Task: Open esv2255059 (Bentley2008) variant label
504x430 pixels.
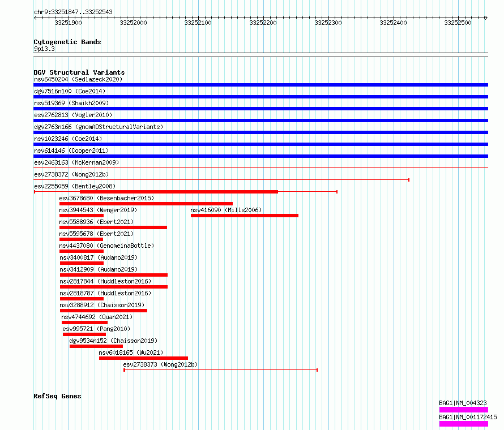Action: [75, 186]
